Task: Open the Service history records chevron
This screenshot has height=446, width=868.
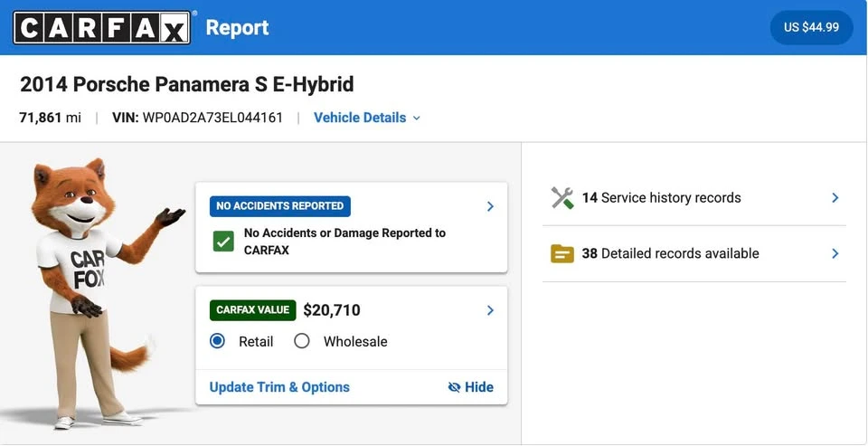Action: tap(835, 198)
